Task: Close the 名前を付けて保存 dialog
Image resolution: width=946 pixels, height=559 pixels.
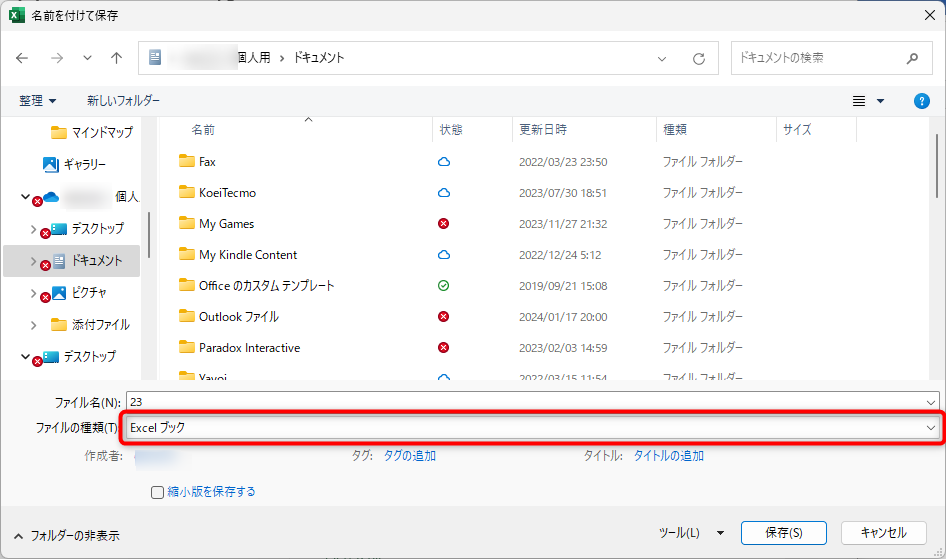Action: (x=930, y=15)
